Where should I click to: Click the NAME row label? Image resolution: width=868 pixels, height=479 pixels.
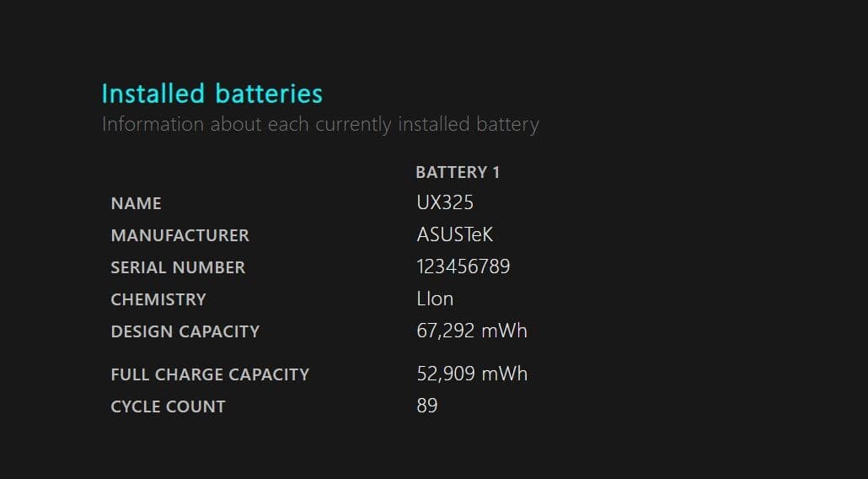136,203
